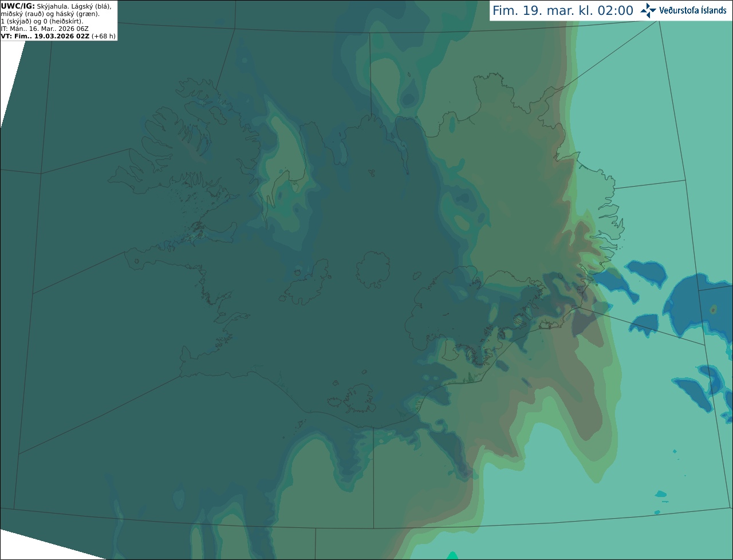733x560 pixels.
Task: Click the 'Fim. 19. mar. kl. 02:00' timestamp
Action: (563, 11)
